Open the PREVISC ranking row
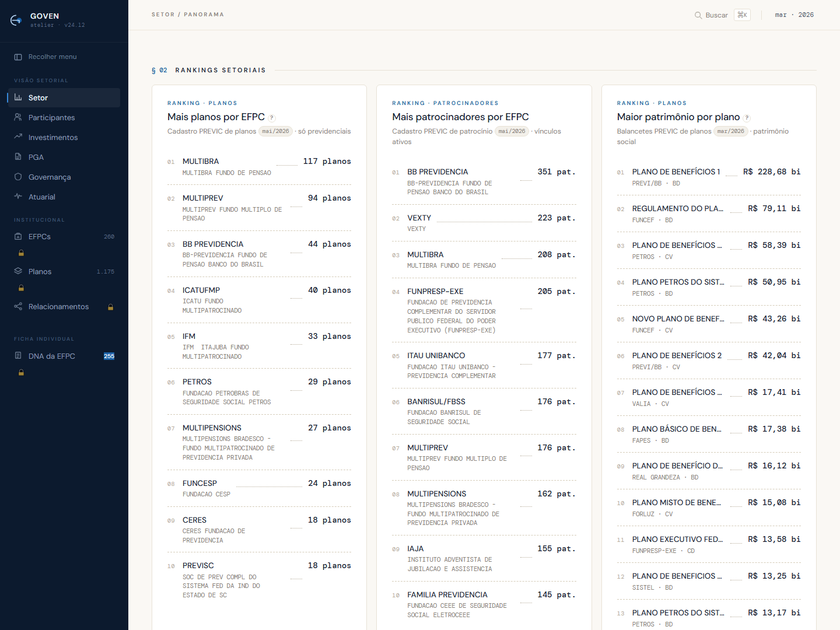Image resolution: width=840 pixels, height=630 pixels. (259, 580)
